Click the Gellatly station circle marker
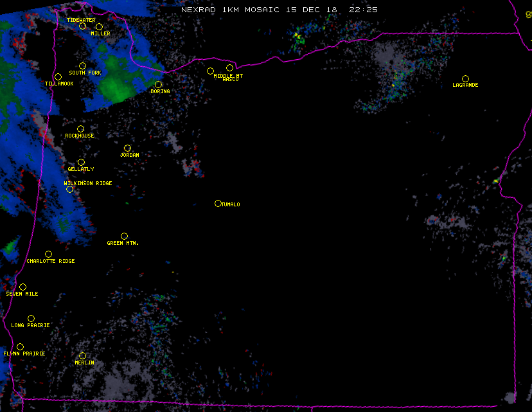Viewport: 532px width, 412px height. (x=81, y=162)
